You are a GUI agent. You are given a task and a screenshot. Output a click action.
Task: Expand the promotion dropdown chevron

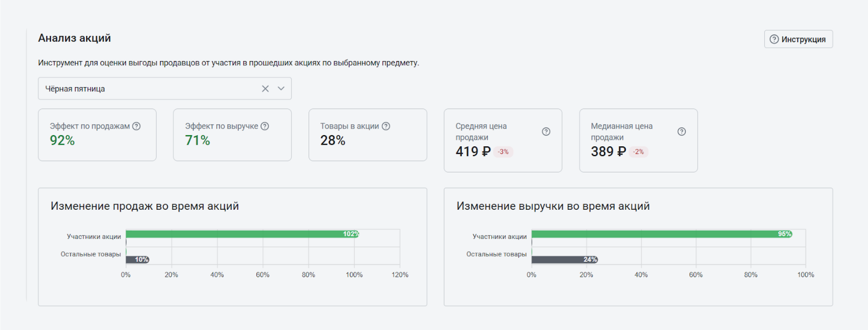(x=281, y=89)
